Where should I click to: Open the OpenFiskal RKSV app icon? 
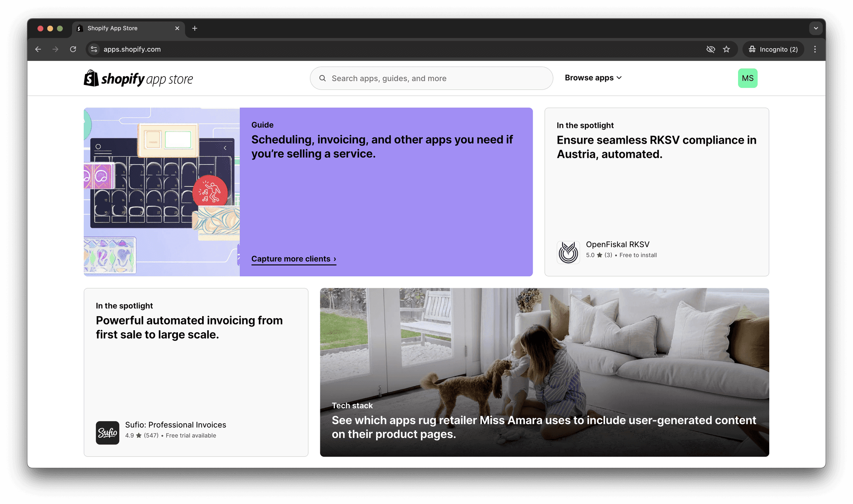[569, 252]
